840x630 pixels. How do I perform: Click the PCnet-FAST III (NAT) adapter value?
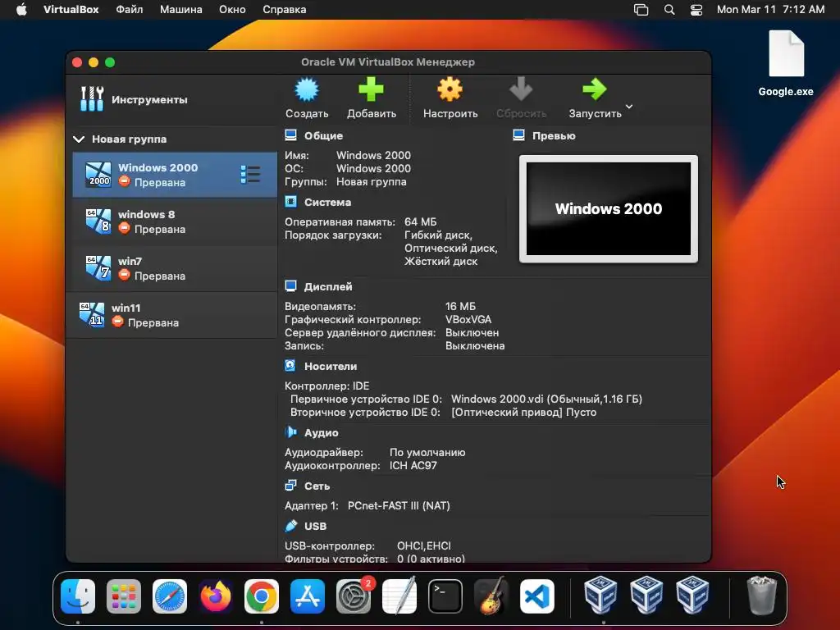coord(399,505)
